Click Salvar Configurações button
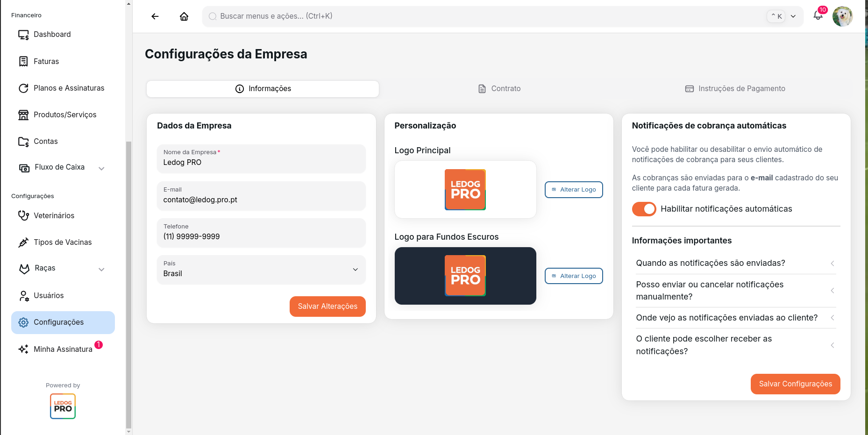 click(795, 384)
